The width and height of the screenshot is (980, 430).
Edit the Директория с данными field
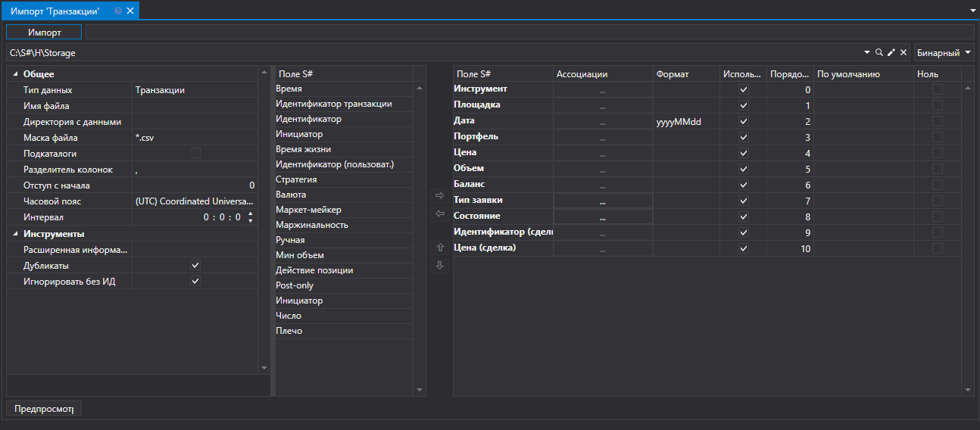(x=195, y=122)
